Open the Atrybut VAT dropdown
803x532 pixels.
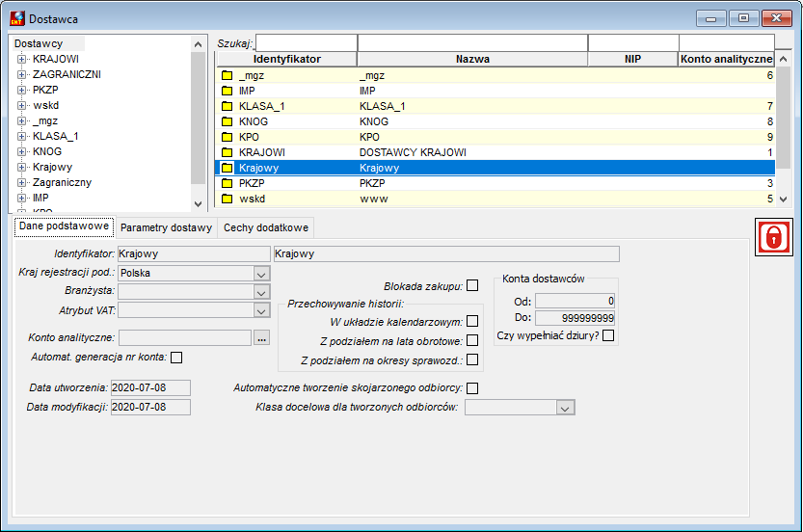(261, 310)
